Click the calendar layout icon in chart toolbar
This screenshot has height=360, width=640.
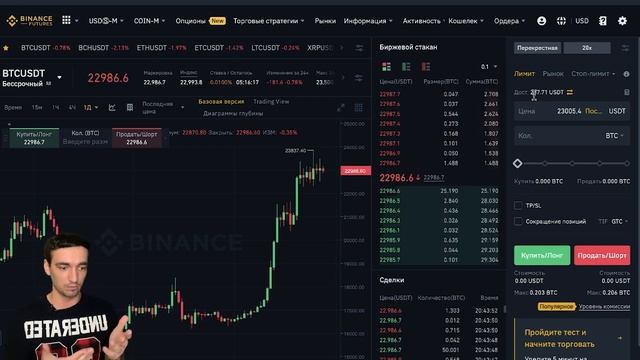(129, 107)
